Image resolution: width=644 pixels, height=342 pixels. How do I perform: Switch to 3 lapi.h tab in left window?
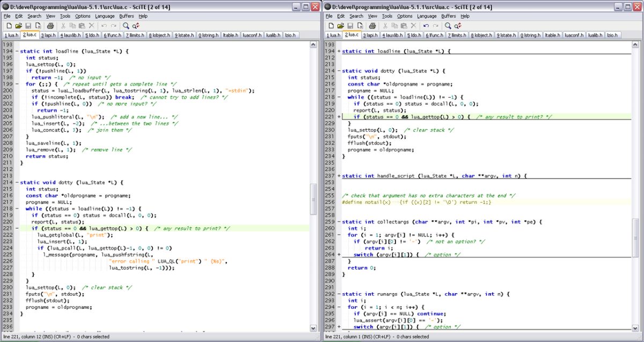coord(48,35)
